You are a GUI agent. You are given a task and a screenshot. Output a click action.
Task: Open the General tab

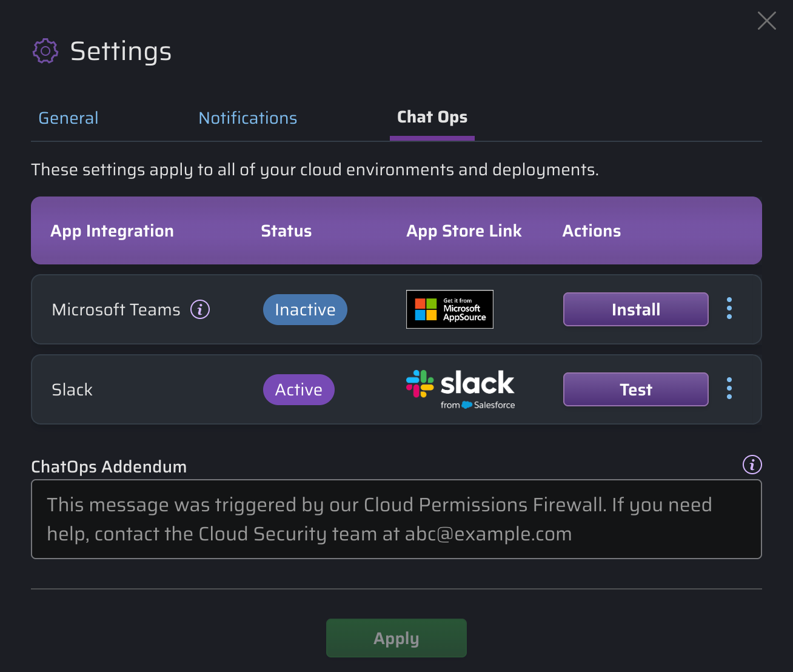(69, 118)
